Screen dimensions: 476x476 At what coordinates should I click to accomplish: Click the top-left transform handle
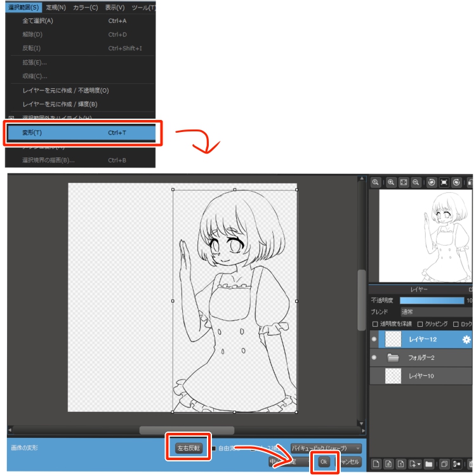173,189
